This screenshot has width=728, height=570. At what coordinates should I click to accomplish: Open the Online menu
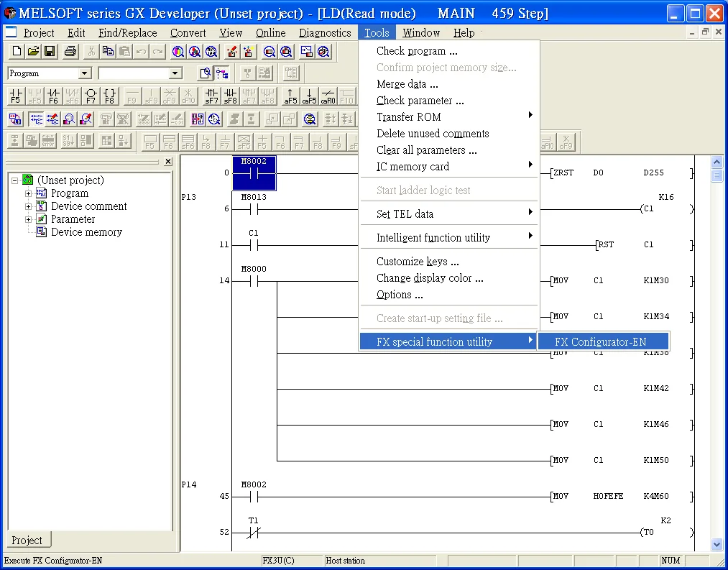coord(271,33)
